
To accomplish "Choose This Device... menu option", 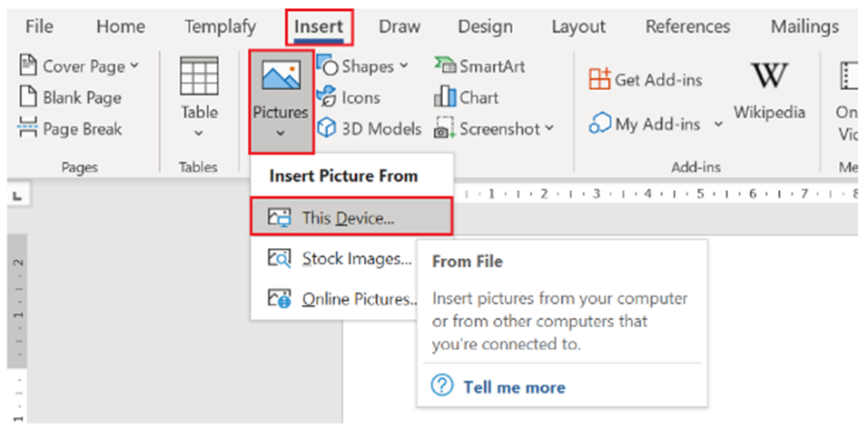I will [350, 218].
